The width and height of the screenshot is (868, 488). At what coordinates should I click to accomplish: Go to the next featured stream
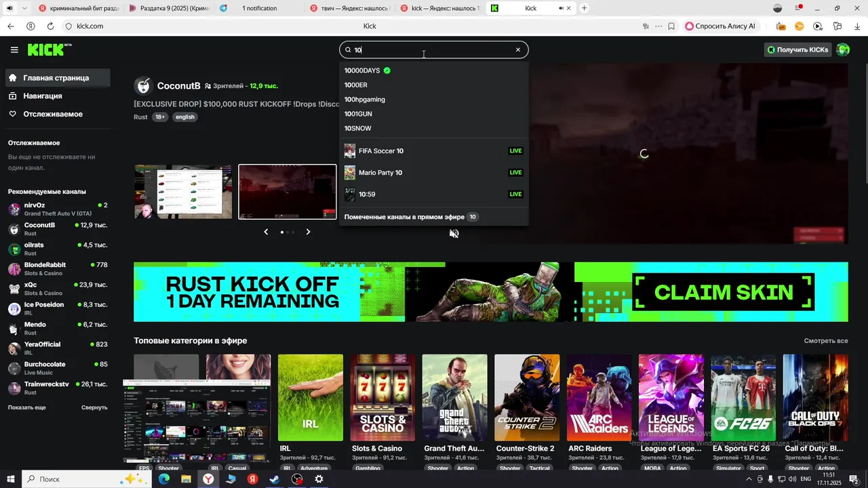pyautogui.click(x=308, y=232)
